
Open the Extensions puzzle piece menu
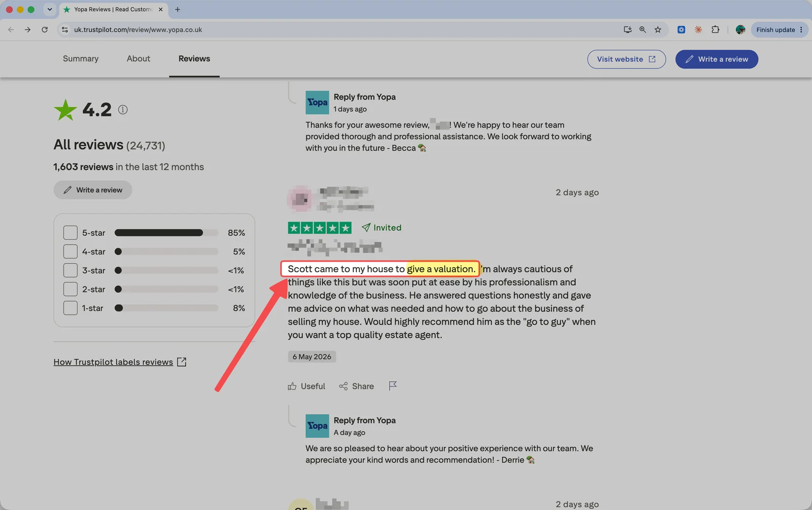[715, 29]
